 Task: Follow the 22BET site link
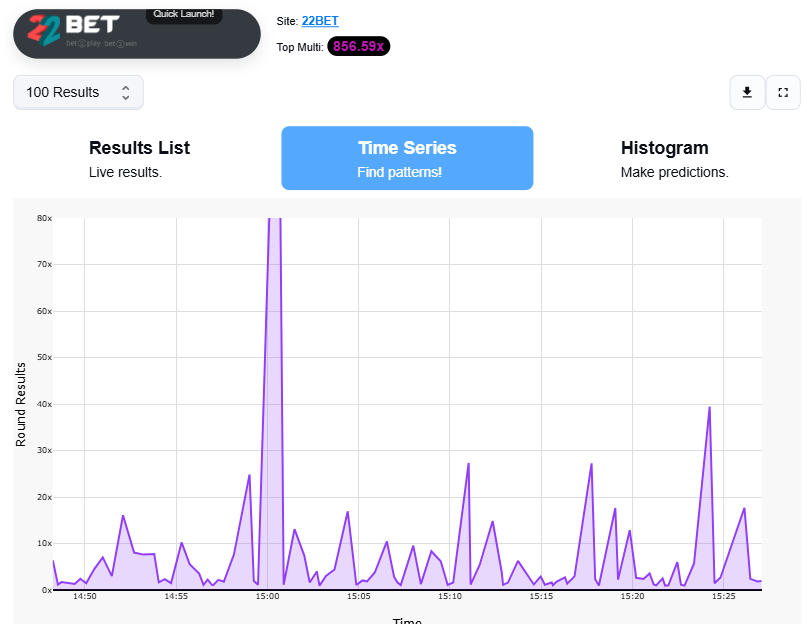[320, 21]
